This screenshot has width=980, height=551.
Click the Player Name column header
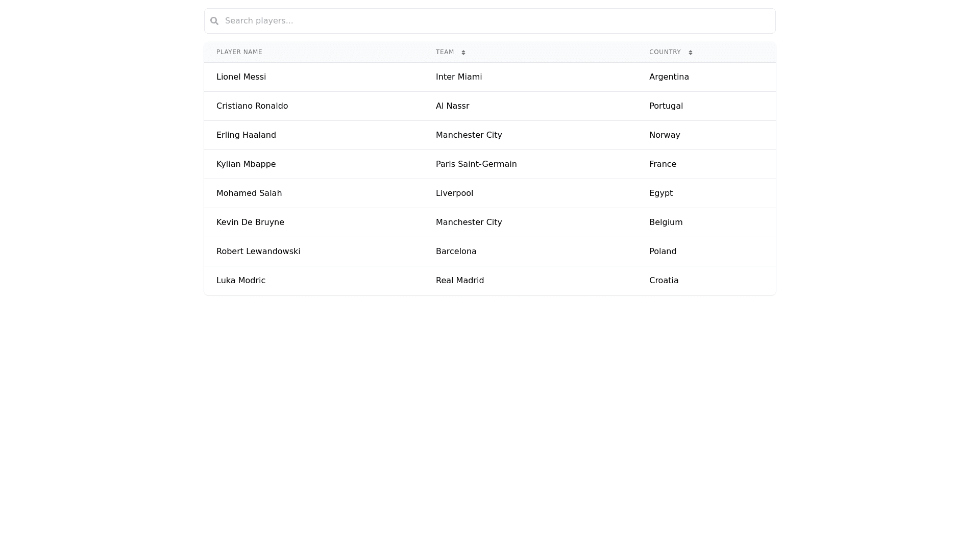(239, 52)
